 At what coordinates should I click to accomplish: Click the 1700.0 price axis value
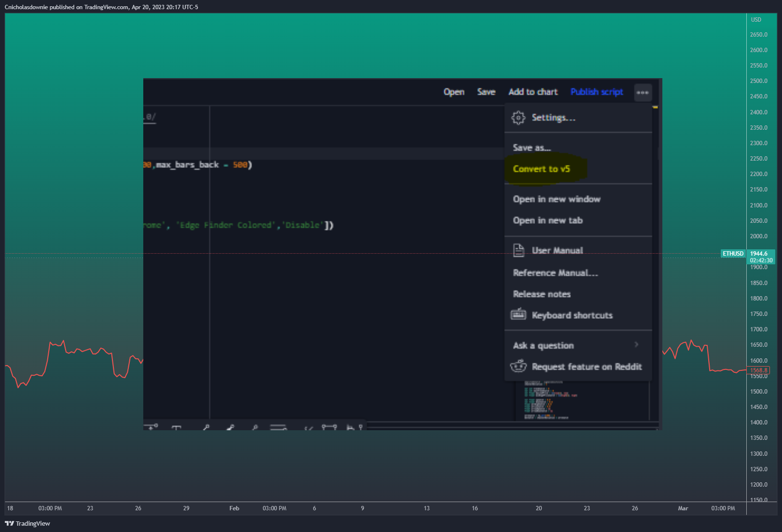click(758, 329)
